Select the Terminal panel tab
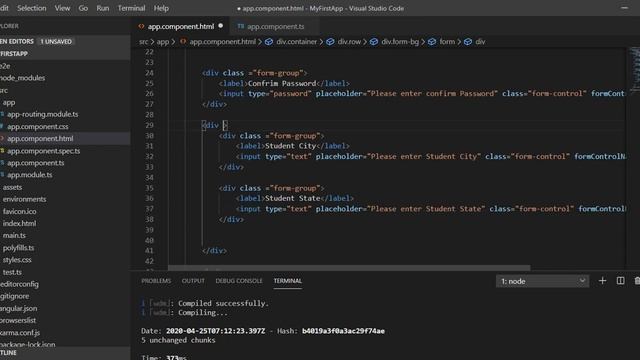This screenshot has width=640, height=360. [x=288, y=281]
